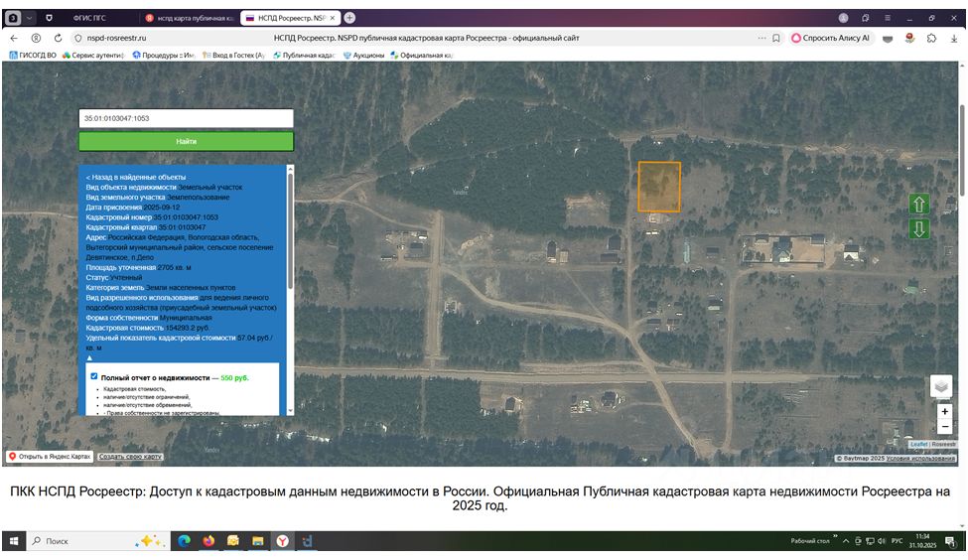Image resolution: width=968 pixels, height=560 pixels.
Task: Reload the page with the refresh icon
Action: click(58, 38)
